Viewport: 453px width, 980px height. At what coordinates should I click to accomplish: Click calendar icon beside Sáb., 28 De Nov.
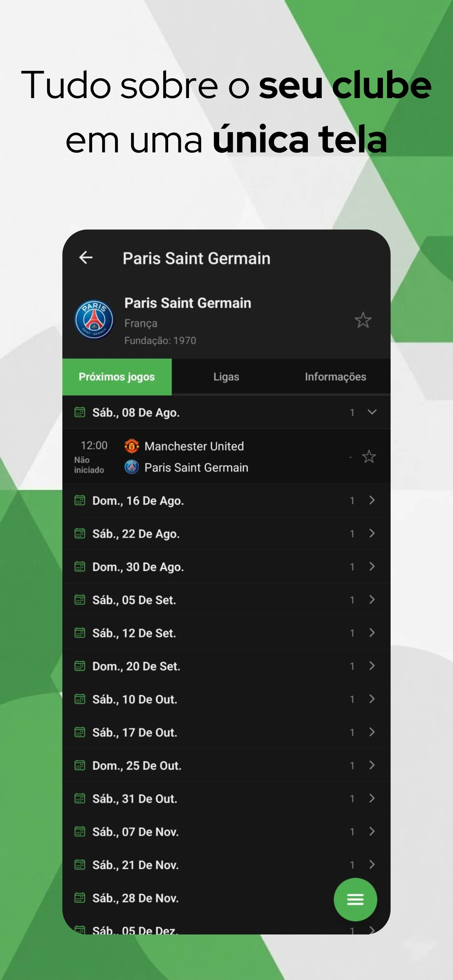80,898
